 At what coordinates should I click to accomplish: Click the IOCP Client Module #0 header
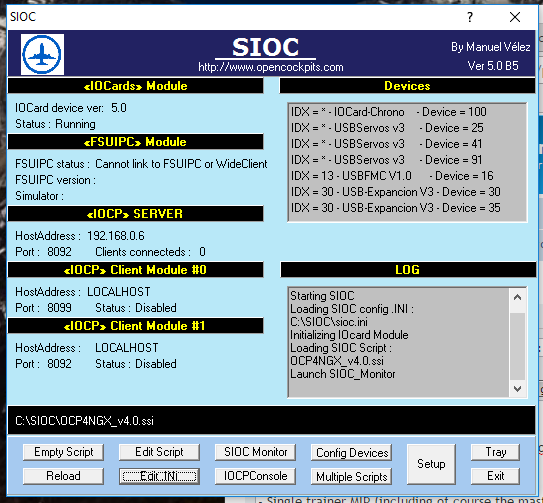[x=135, y=270]
